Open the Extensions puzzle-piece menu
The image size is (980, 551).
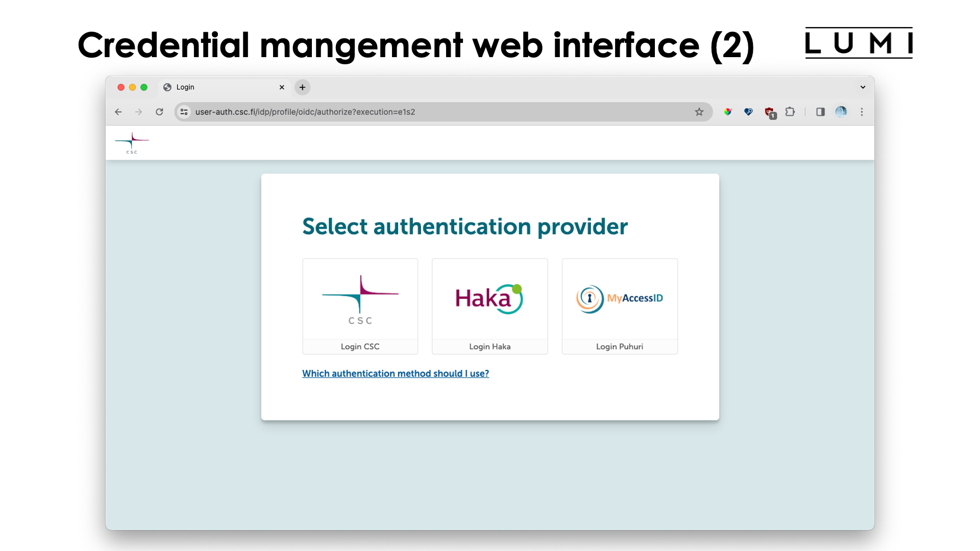[x=790, y=112]
